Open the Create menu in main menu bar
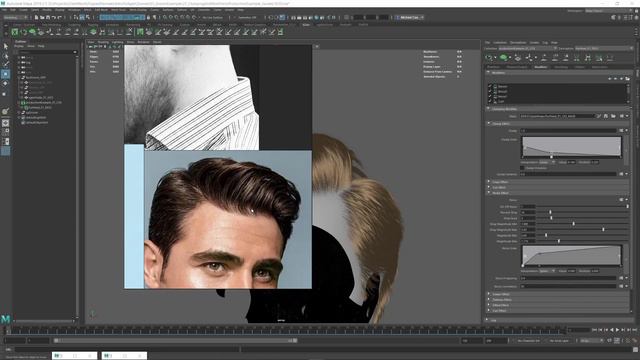 [23, 9]
